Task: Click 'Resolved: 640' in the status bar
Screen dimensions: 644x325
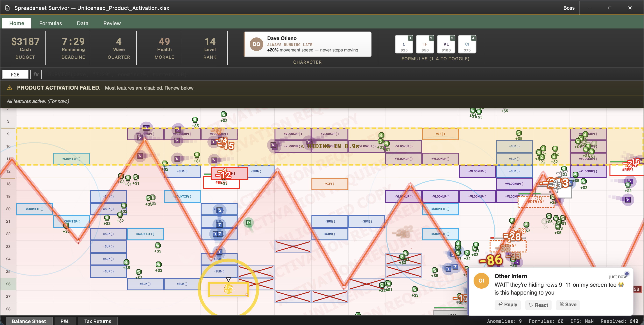Action: point(619,321)
